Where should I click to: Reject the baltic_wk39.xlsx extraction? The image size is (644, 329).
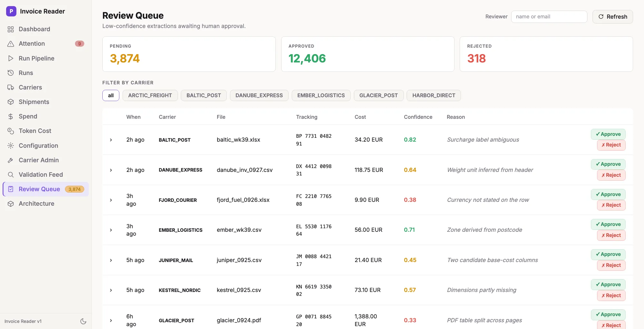tap(611, 145)
